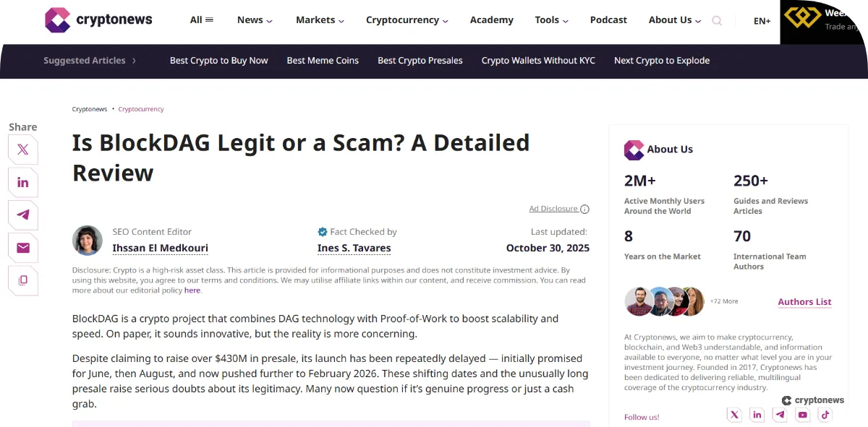868x427 pixels.
Task: Open Cryptonews TikTok follow icon
Action: point(825,415)
